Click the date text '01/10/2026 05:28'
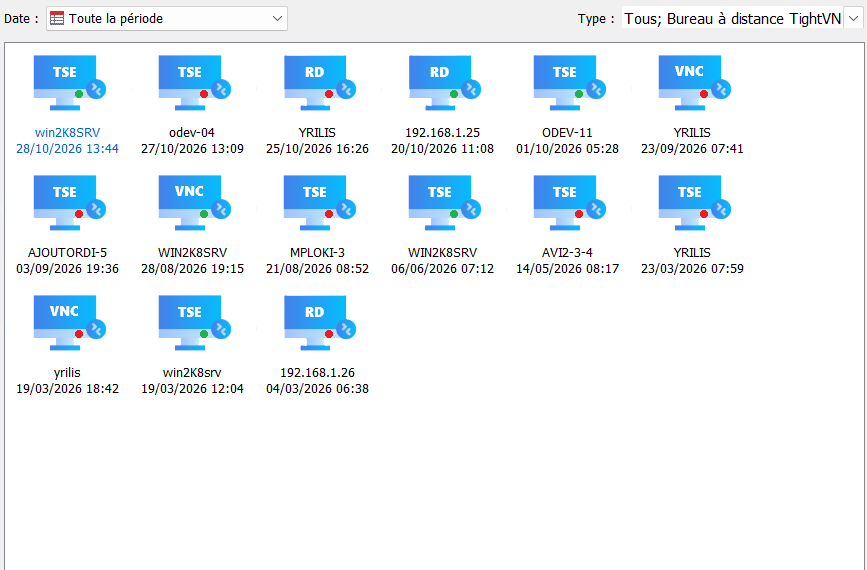Viewport: 867px width, 570px height. click(x=567, y=149)
